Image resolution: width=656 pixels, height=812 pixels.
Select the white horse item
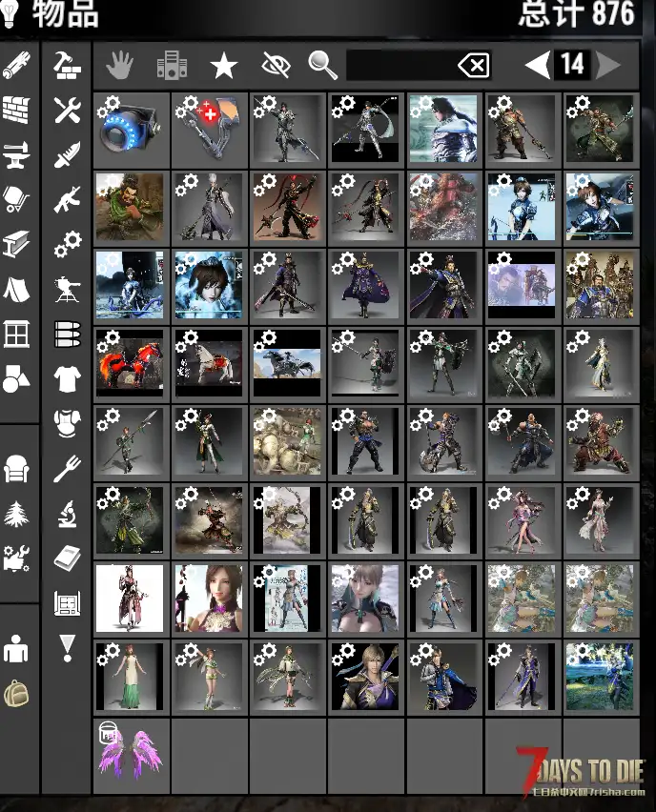pos(210,365)
